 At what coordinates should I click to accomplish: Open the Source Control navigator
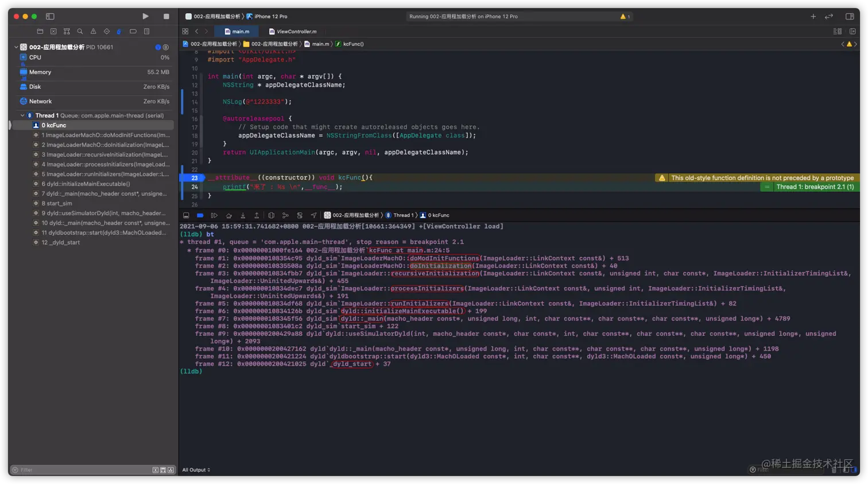(53, 32)
